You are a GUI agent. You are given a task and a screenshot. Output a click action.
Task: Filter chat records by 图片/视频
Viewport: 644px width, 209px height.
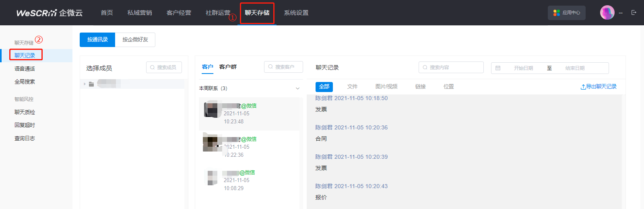coord(386,87)
